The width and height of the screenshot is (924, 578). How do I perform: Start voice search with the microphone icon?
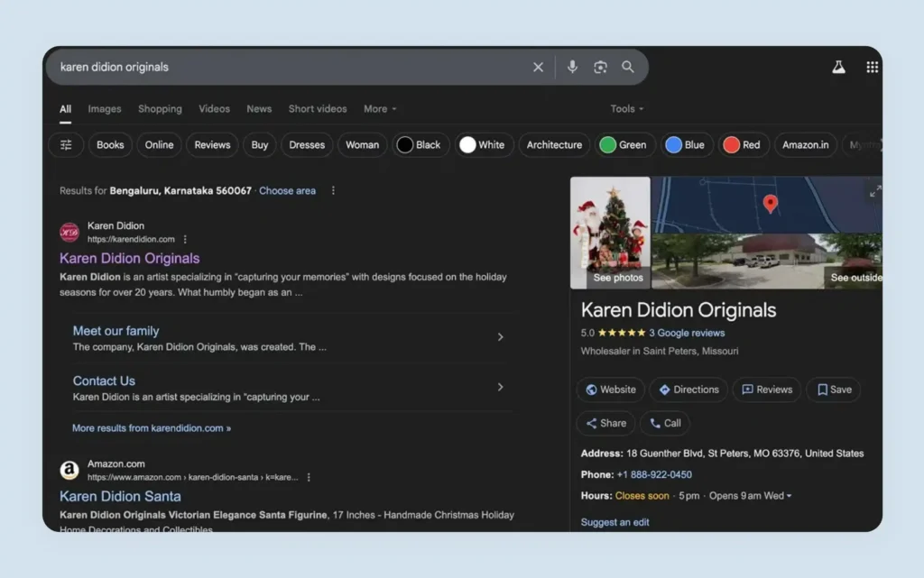tap(571, 67)
